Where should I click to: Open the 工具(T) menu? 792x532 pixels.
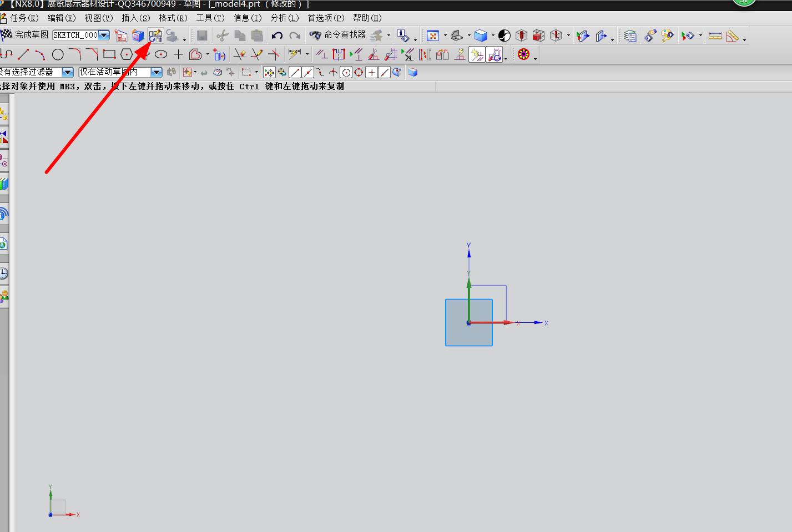[x=210, y=18]
